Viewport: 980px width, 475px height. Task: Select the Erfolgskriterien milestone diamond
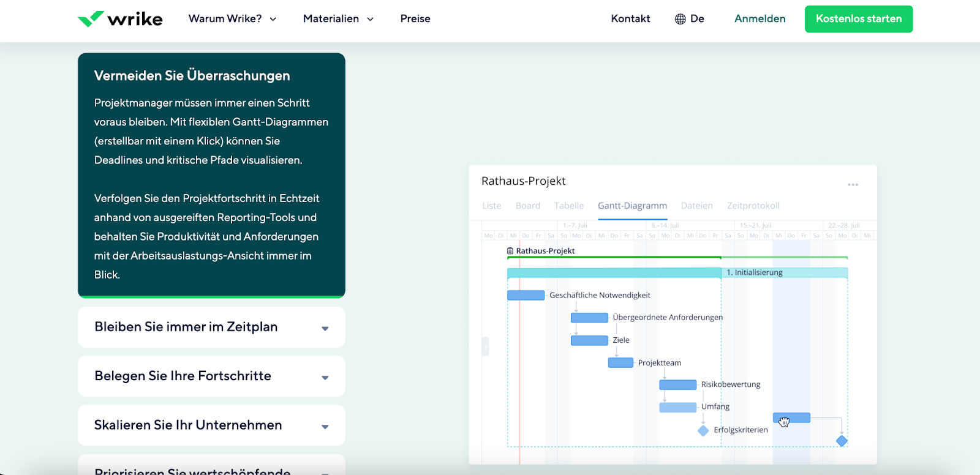(703, 430)
